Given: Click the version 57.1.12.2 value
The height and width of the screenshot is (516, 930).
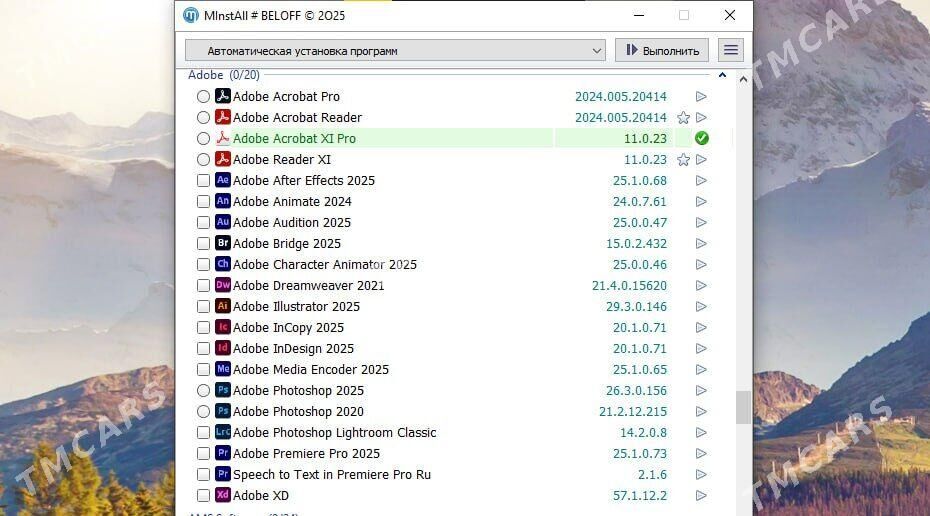Looking at the screenshot, I should click(x=639, y=496).
